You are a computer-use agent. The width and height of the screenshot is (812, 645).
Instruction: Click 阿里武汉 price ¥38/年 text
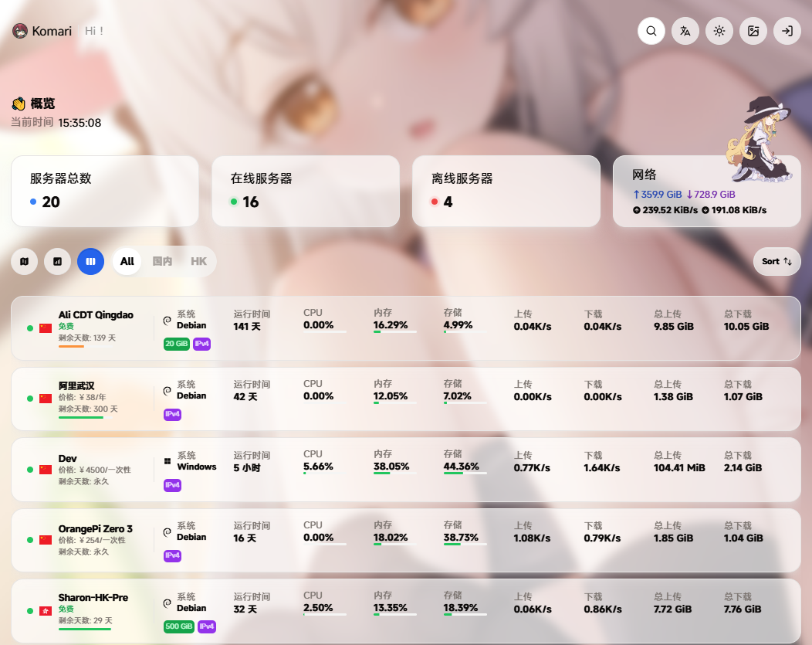point(83,397)
